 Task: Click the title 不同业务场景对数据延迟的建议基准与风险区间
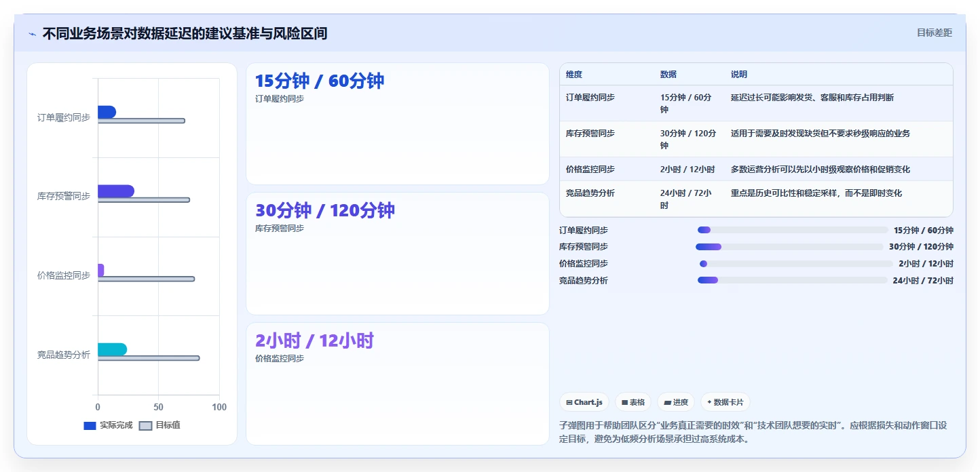185,33
